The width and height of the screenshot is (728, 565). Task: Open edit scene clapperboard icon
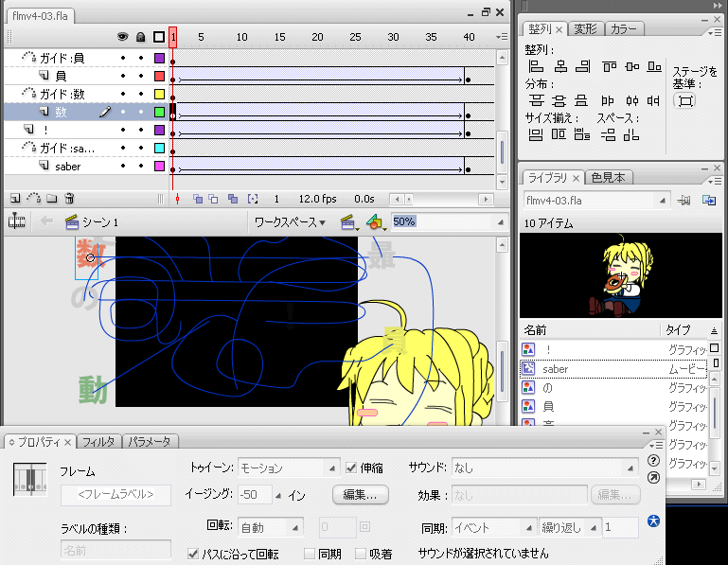point(348,222)
